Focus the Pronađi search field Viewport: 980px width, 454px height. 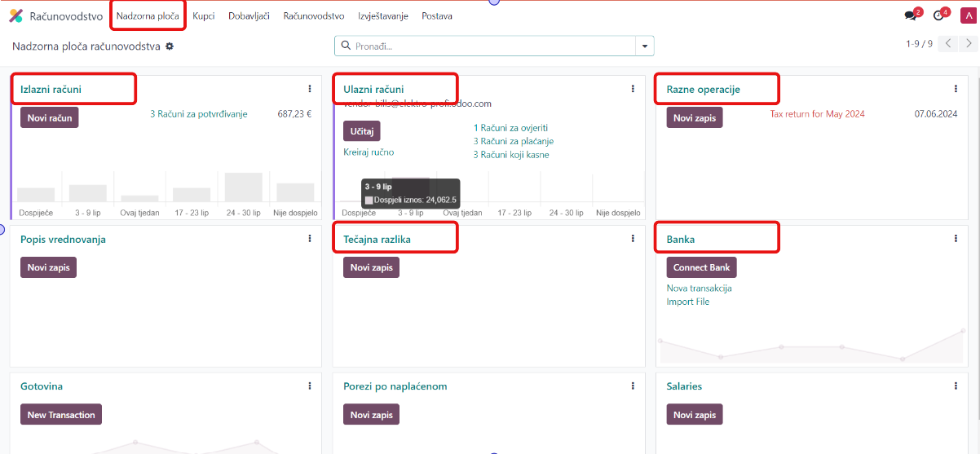489,46
